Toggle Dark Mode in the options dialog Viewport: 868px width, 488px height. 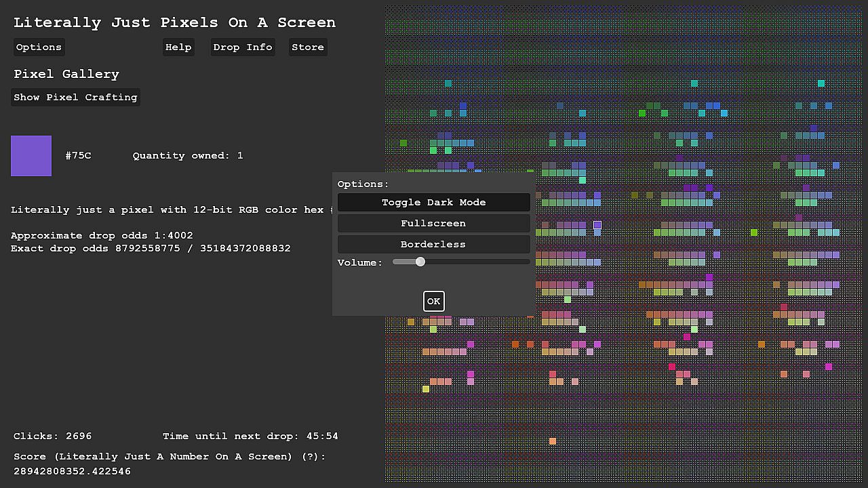point(434,202)
